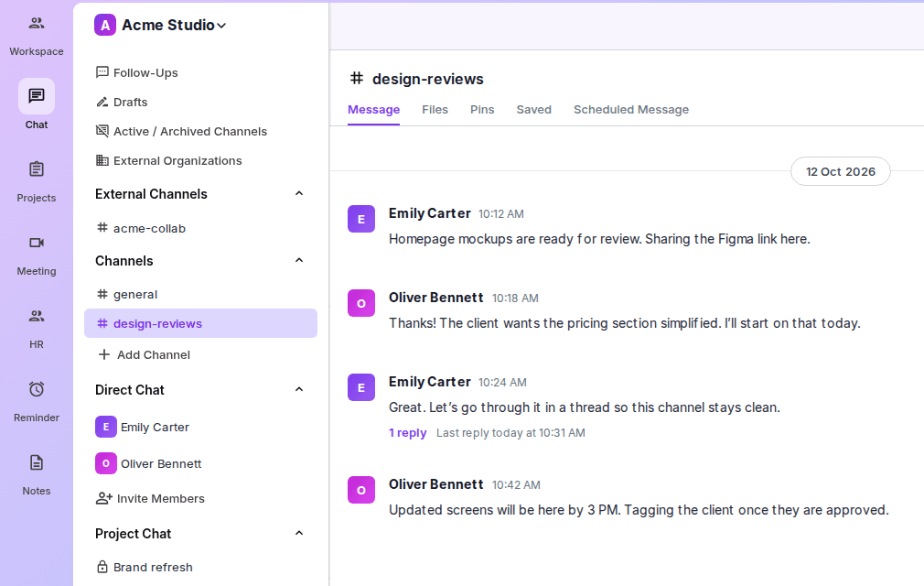Collapse the Direct Chat section chevron
924x586 pixels.
tap(299, 389)
